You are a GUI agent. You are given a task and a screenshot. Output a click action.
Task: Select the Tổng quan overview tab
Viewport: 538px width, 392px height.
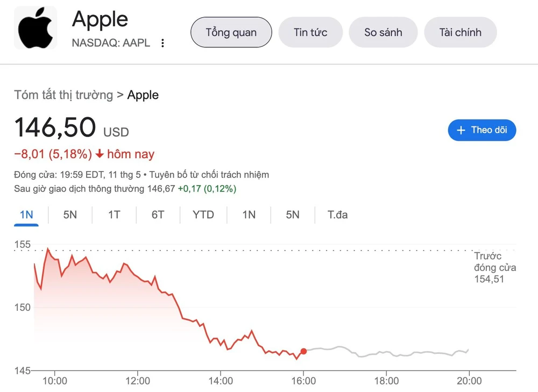click(x=231, y=32)
